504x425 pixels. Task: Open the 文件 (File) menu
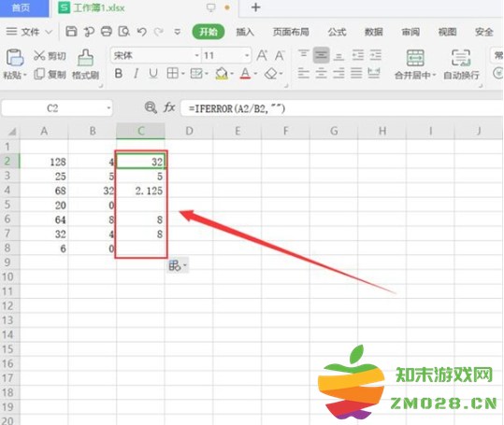click(x=29, y=32)
